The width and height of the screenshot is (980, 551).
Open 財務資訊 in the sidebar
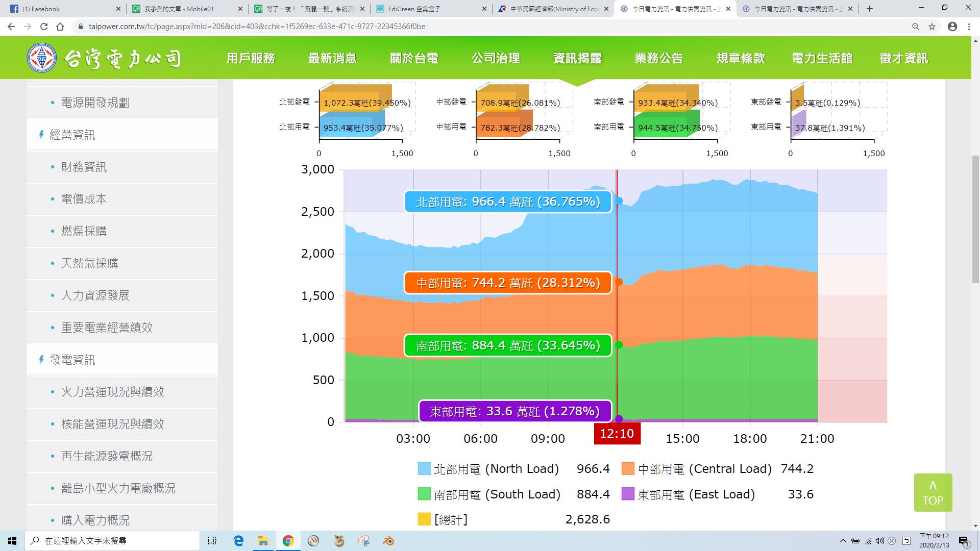coord(122,167)
